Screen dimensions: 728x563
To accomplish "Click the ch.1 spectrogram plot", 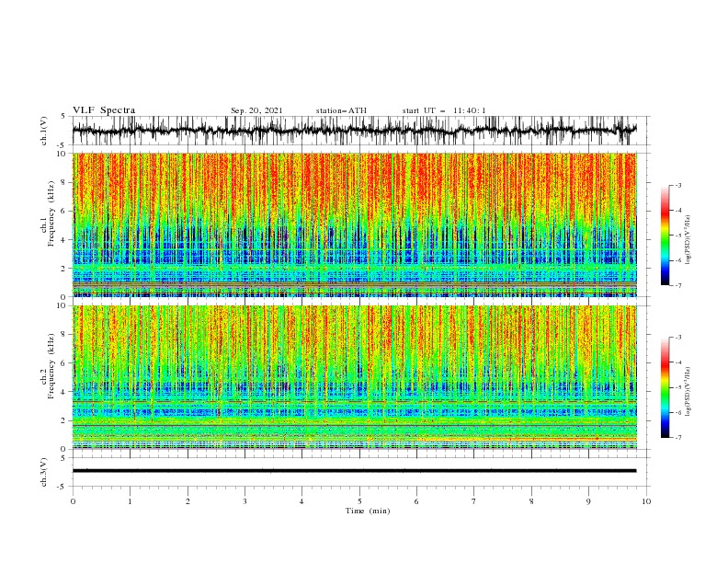I will pyautogui.click(x=355, y=224).
